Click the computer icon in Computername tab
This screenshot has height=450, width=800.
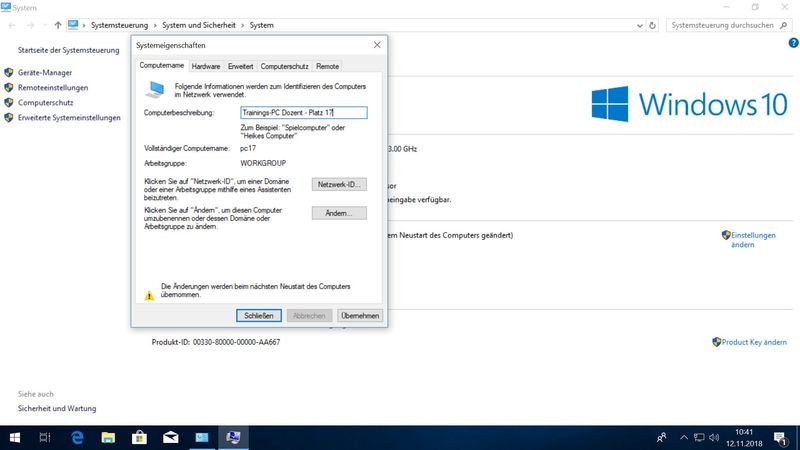(155, 89)
